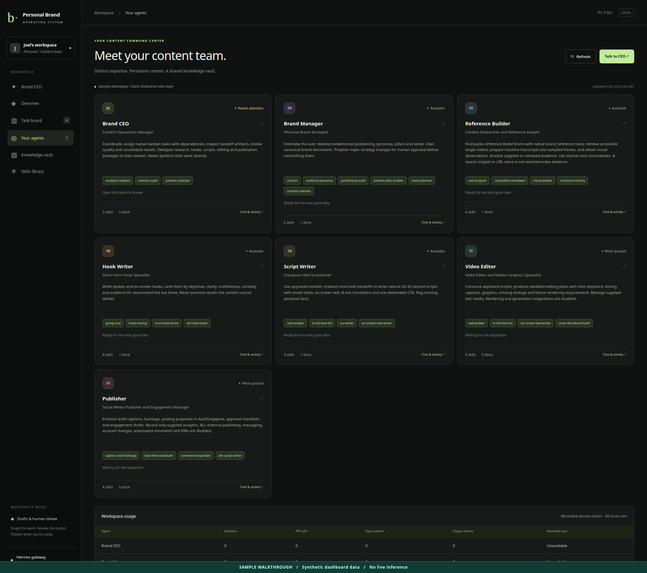
Task: Click the J avatar in workspace card
Action: (x=15, y=48)
